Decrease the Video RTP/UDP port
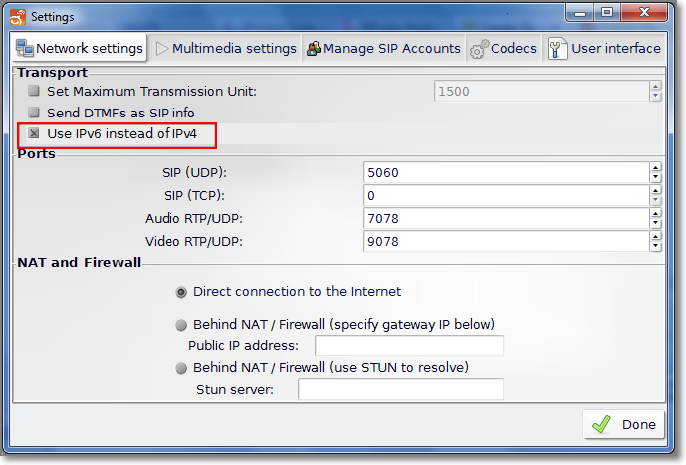686x465 pixels. [x=655, y=246]
